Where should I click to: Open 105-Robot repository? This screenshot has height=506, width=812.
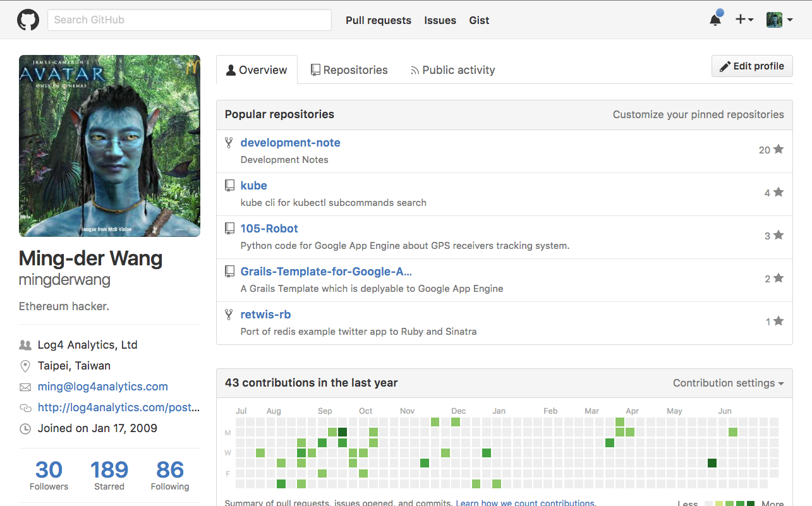269,229
